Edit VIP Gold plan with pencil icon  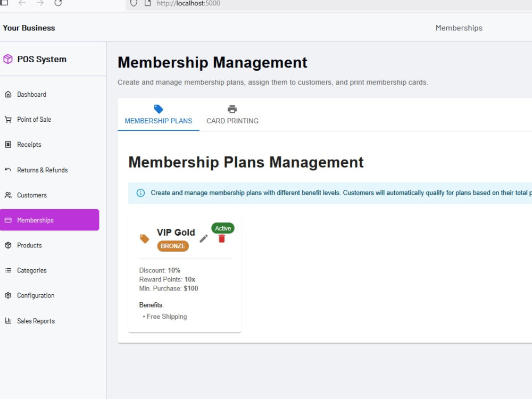[x=204, y=238]
